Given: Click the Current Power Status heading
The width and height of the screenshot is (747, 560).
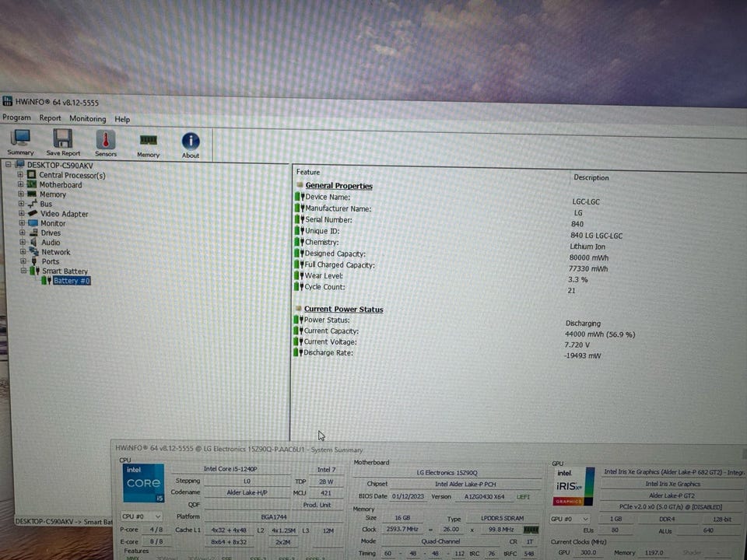Looking at the screenshot, I should pos(343,309).
